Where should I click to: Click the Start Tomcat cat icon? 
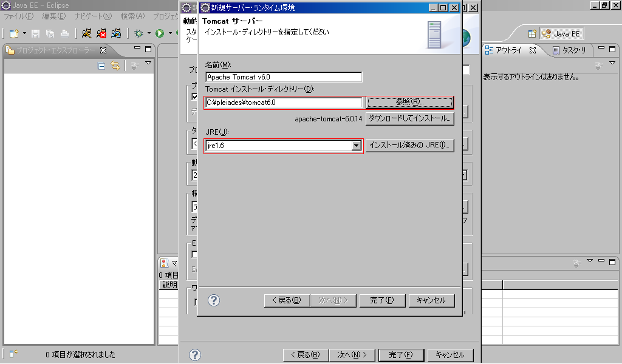point(86,33)
